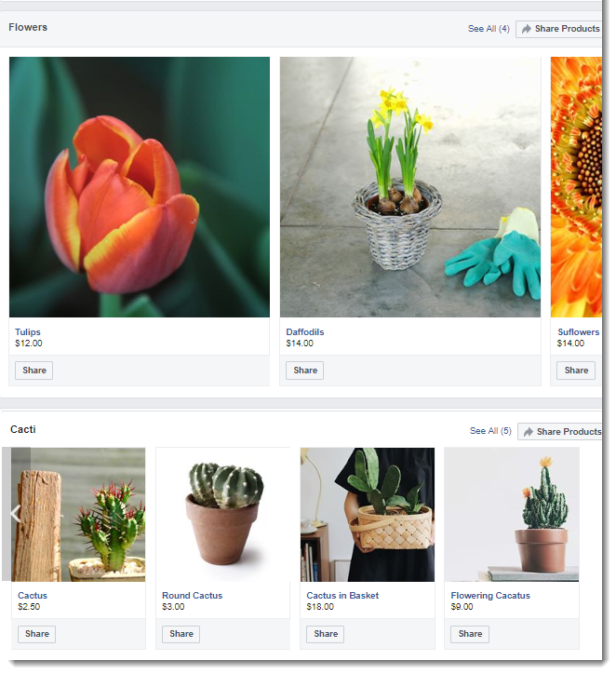616x674 pixels.
Task: Open See All (4) flowers link
Action: tap(489, 29)
